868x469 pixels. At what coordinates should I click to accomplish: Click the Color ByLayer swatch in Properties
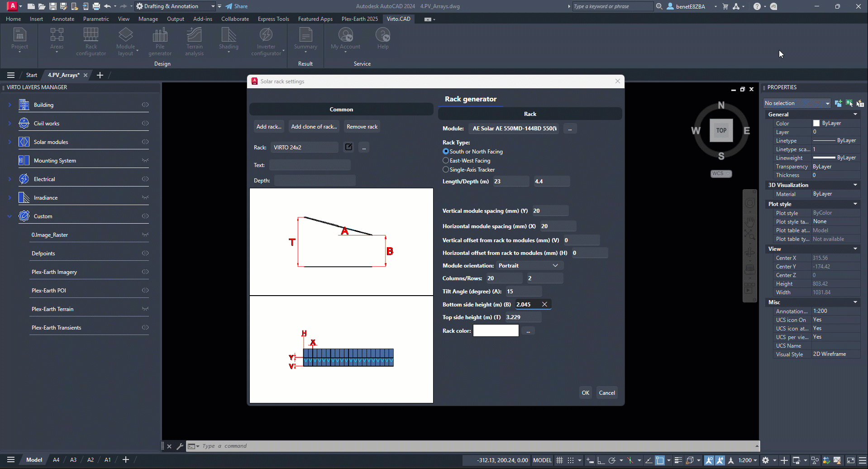816,123
